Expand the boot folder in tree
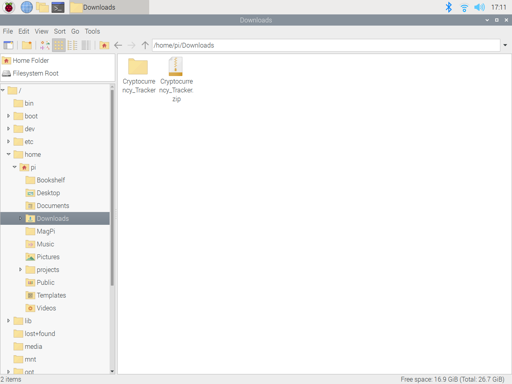The width and height of the screenshot is (512, 384). pos(9,116)
